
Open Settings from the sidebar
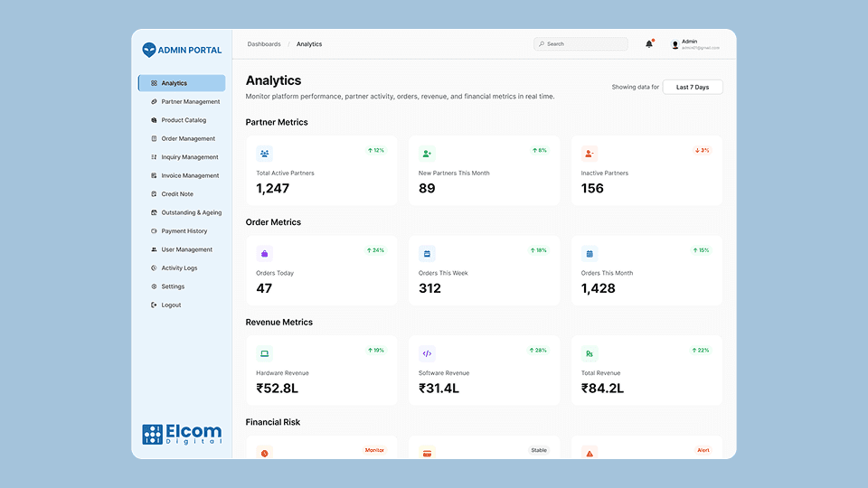click(173, 286)
